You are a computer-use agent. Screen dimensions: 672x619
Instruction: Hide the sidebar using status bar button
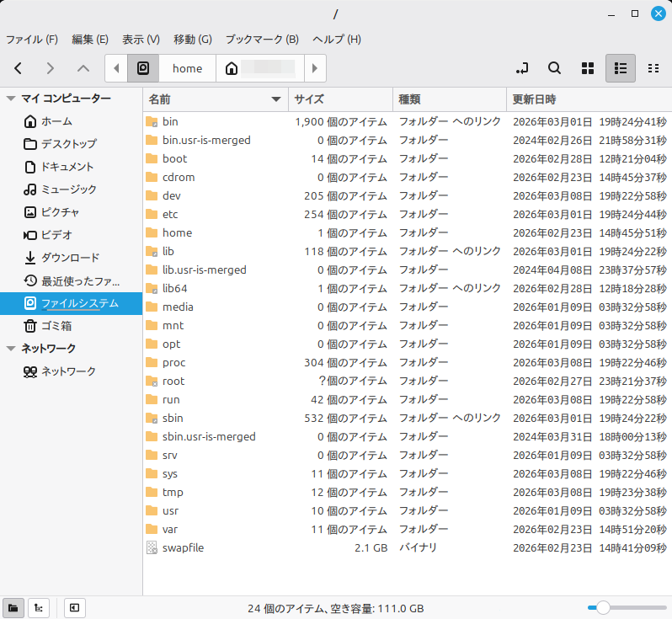click(74, 607)
